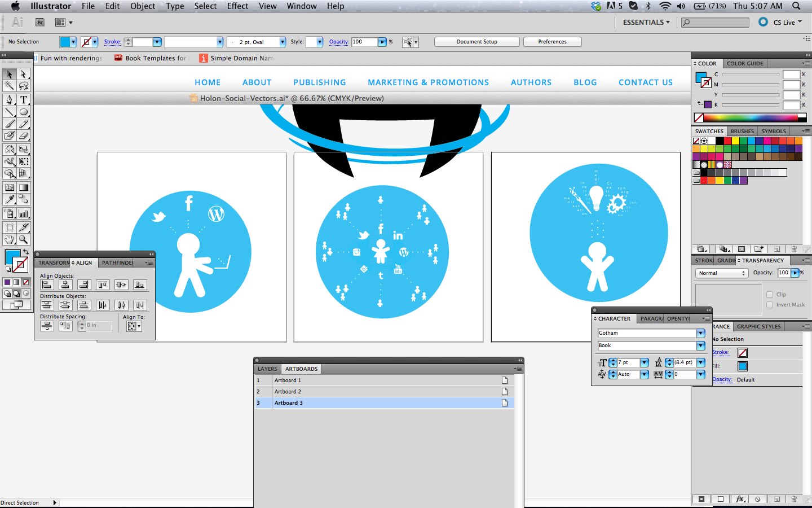The width and height of the screenshot is (812, 508).
Task: Toggle Draw Behind mode
Action: (16, 294)
